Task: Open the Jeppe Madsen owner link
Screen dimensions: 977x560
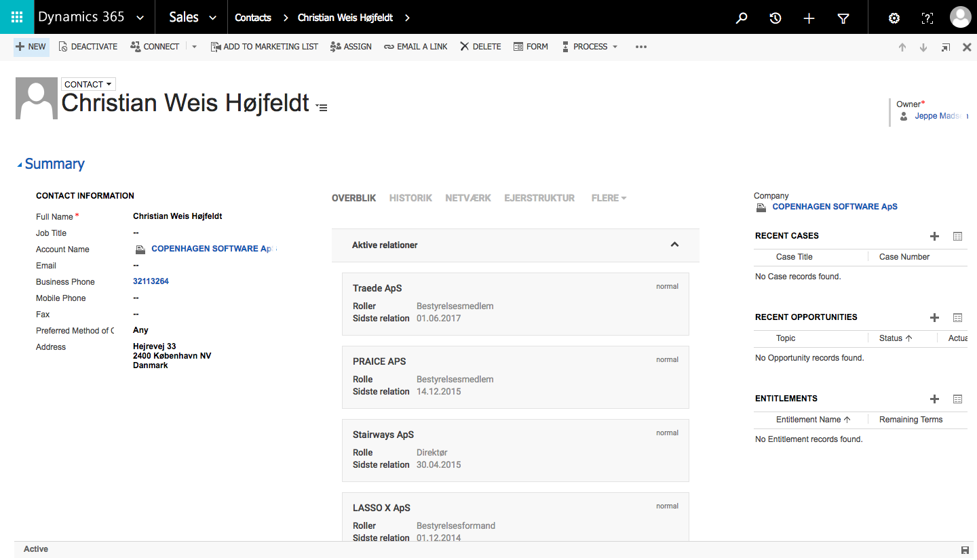Action: (940, 116)
